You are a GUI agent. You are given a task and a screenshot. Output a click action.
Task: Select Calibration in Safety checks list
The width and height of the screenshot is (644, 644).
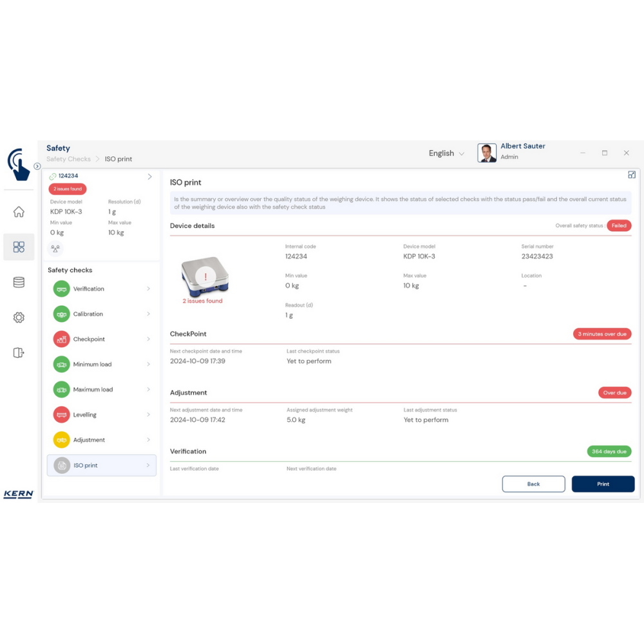[88, 314]
